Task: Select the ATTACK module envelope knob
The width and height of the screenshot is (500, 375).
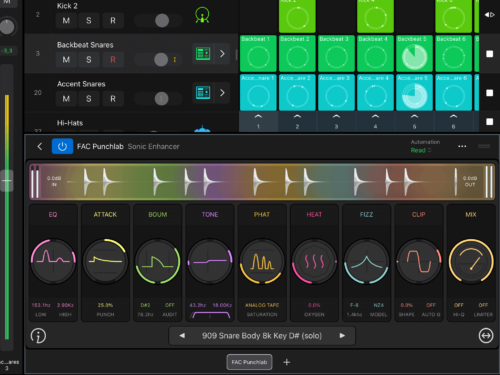Action: [105, 261]
